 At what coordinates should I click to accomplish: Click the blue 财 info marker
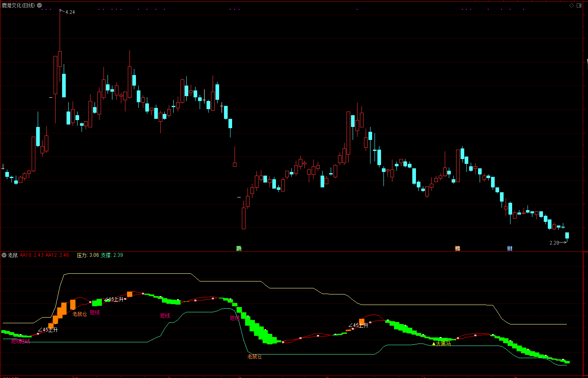tap(510, 248)
